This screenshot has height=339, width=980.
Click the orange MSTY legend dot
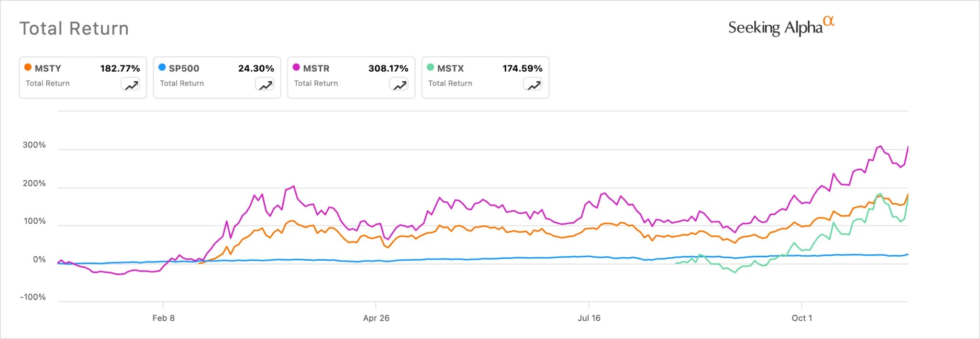coord(28,67)
